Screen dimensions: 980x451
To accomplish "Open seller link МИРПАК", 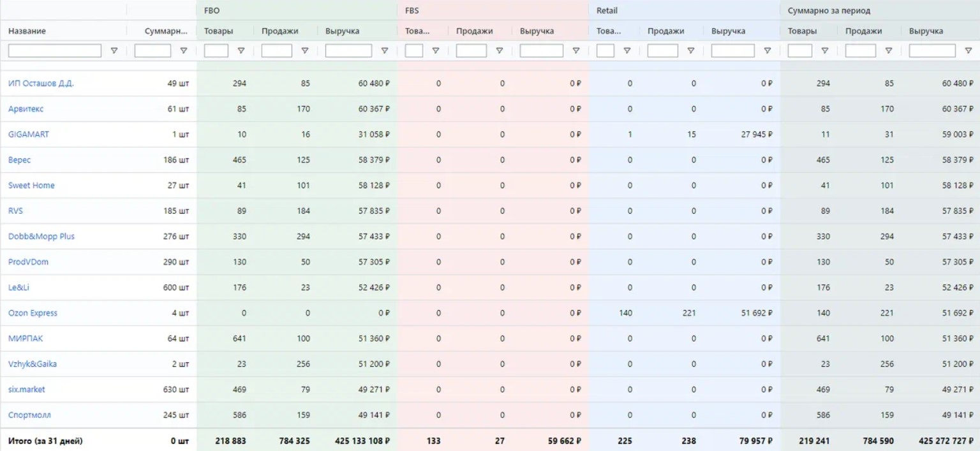I will pyautogui.click(x=26, y=339).
